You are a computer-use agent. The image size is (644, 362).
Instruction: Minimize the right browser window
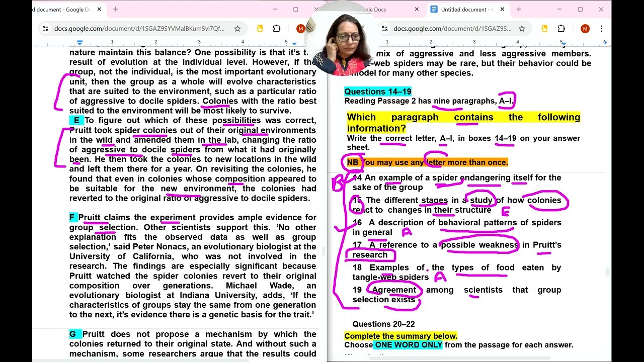click(559, 9)
